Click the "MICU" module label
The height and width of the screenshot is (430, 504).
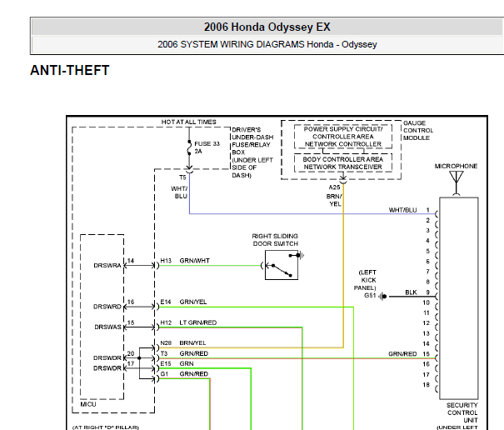(x=88, y=404)
